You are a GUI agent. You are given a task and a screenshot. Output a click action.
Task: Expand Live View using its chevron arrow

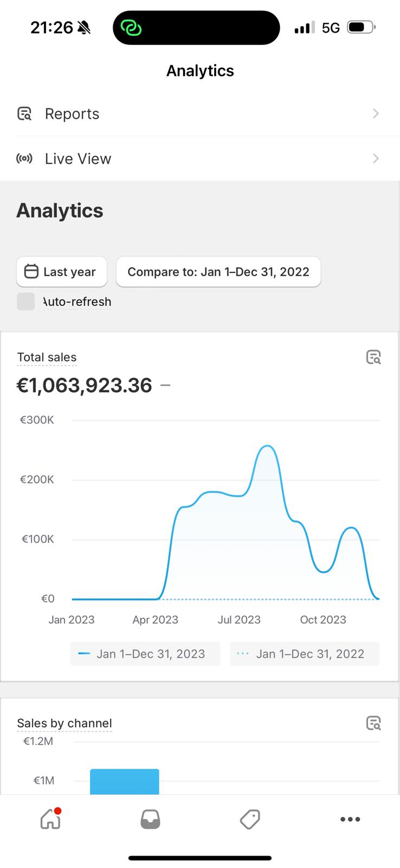(x=376, y=158)
